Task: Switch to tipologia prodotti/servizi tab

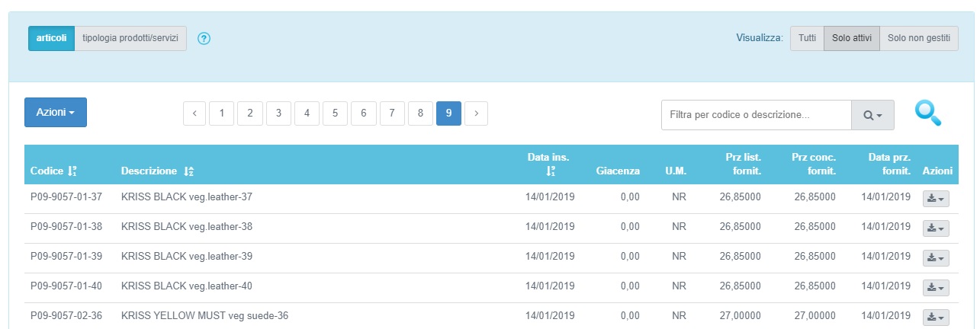Action: coord(130,38)
